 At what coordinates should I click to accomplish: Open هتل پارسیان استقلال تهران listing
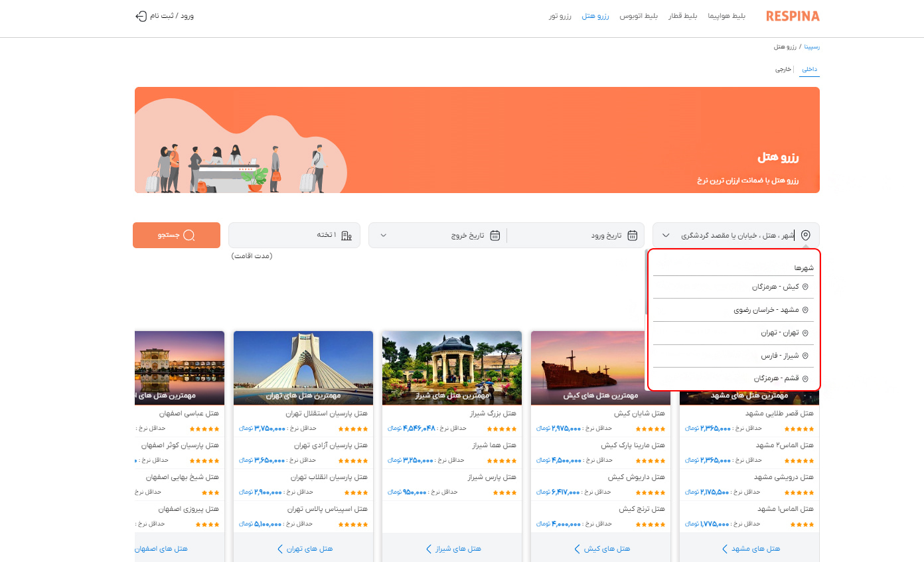click(x=327, y=413)
